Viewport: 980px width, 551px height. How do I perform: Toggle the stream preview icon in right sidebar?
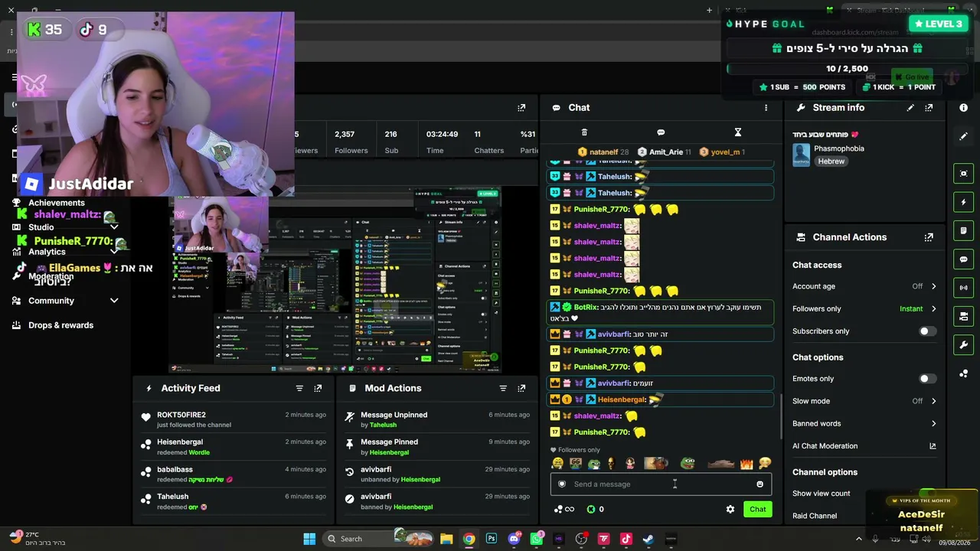pyautogui.click(x=963, y=174)
